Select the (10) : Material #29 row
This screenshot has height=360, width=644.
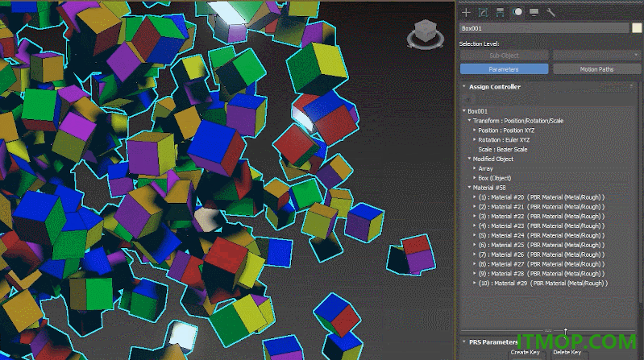(543, 283)
